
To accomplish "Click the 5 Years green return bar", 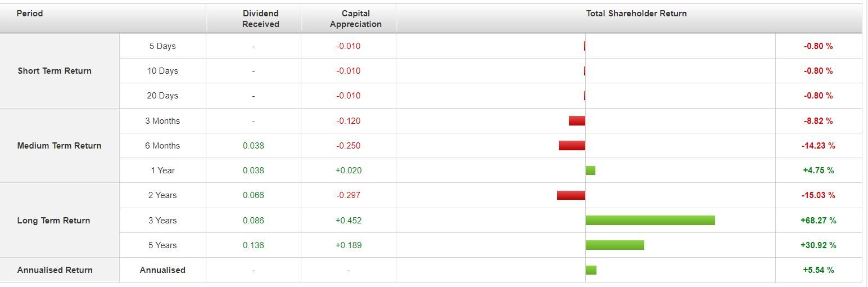I will tap(615, 245).
